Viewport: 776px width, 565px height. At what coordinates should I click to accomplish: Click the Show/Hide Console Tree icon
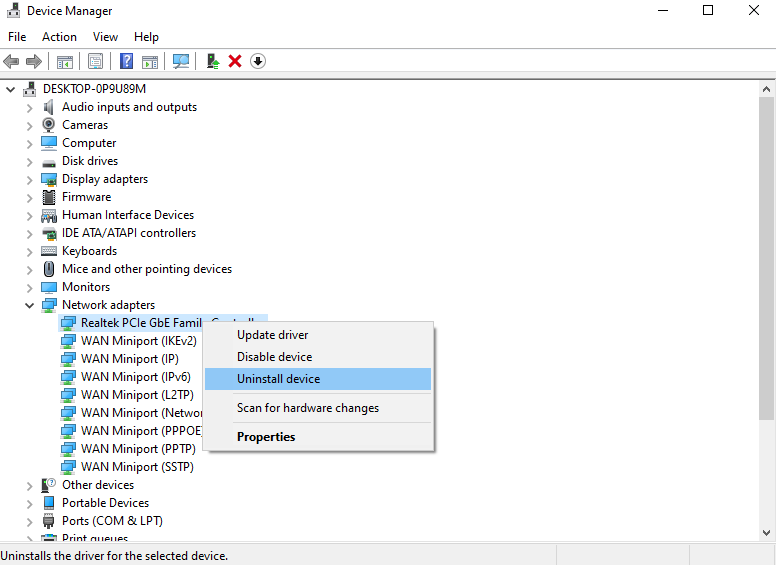coord(65,61)
